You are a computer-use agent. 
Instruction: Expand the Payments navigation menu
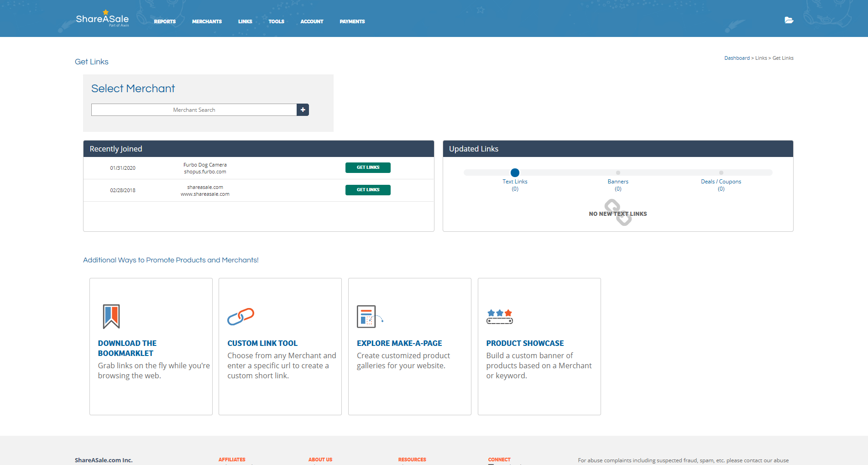pos(352,21)
